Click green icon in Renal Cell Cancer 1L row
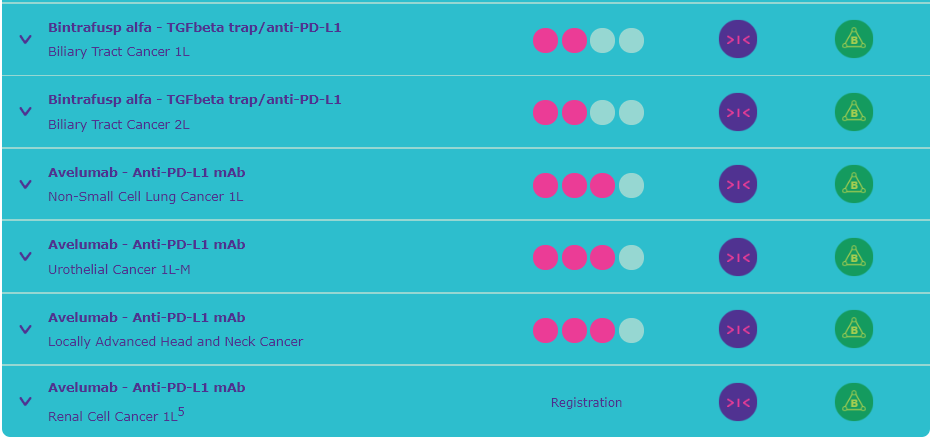Viewport: 933px width, 439px height. point(854,402)
